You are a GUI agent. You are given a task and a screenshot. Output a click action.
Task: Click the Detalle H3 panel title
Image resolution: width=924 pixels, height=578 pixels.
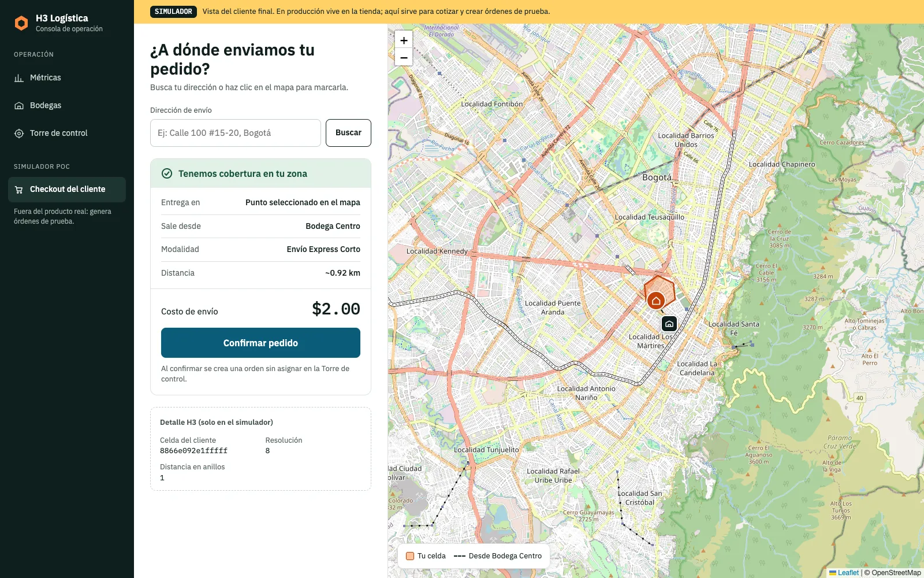(x=217, y=423)
